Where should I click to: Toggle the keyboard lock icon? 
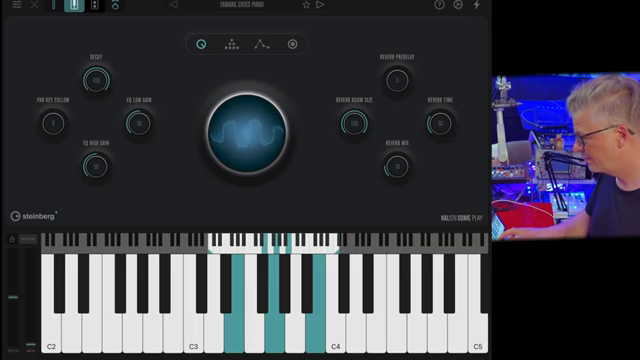click(12, 239)
